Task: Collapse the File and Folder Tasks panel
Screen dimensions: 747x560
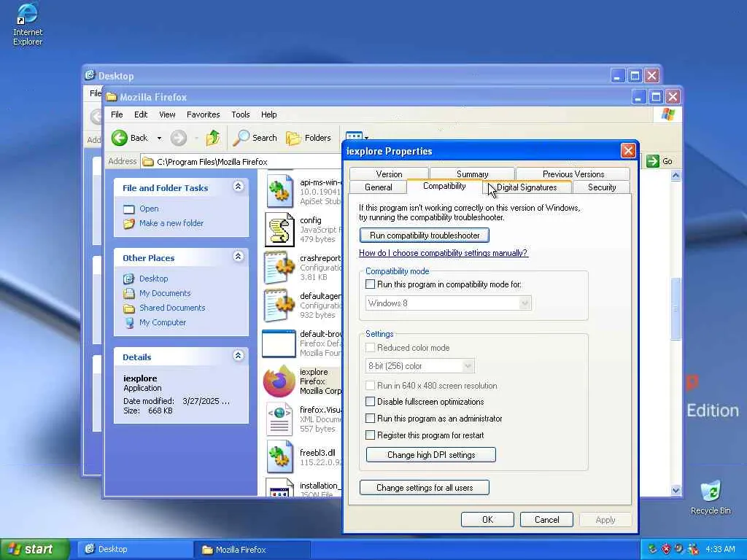Action: [239, 186]
